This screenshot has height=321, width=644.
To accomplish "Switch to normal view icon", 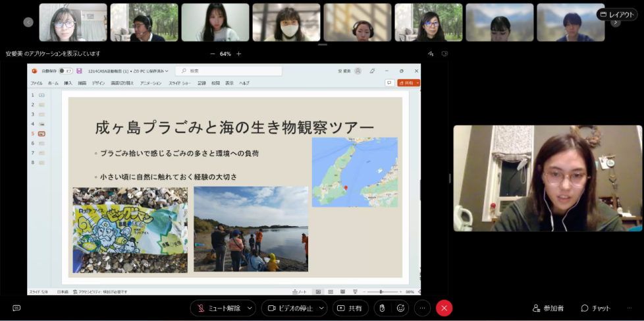I will (x=318, y=292).
